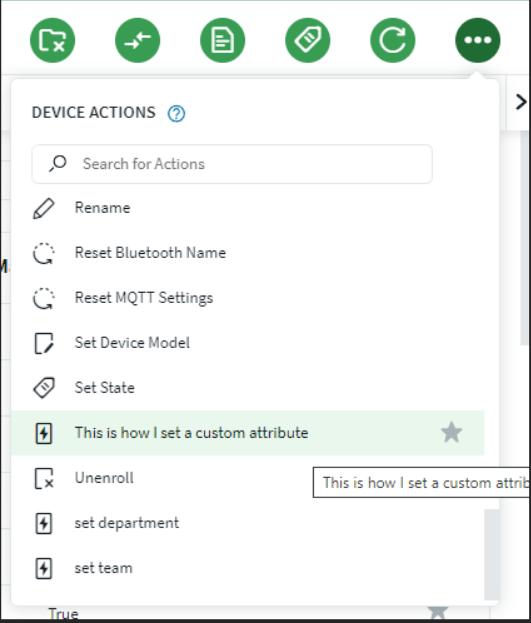531x623 pixels.
Task: Click the magnifier icon in the search box
Action: (58, 163)
